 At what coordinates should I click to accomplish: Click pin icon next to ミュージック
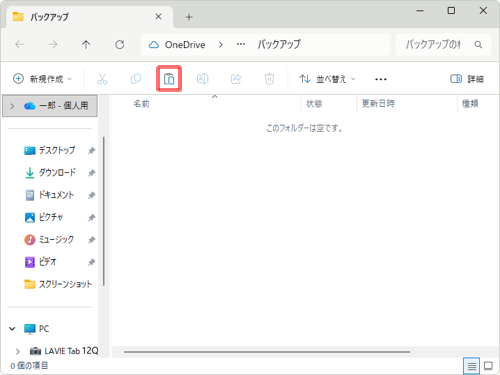pos(92,240)
